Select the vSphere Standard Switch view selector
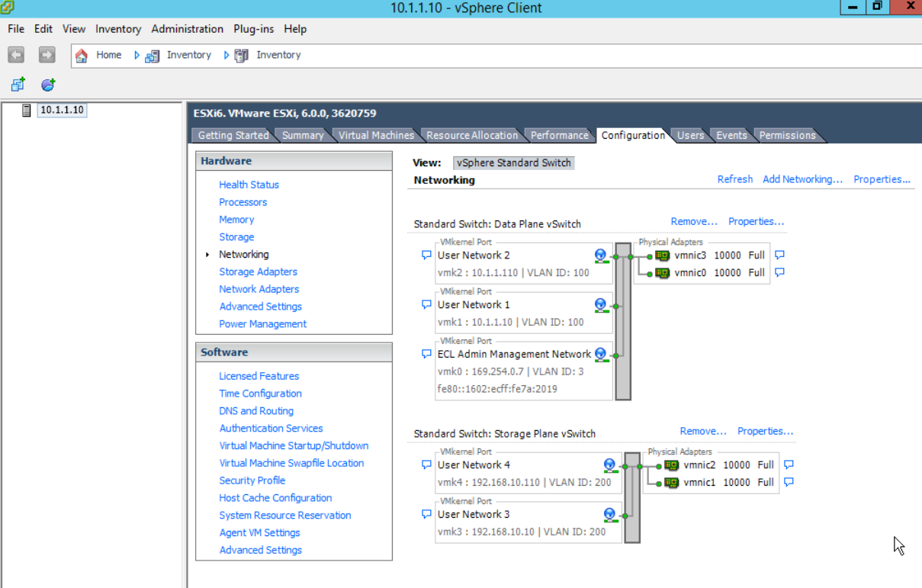The height and width of the screenshot is (588, 922). click(513, 162)
